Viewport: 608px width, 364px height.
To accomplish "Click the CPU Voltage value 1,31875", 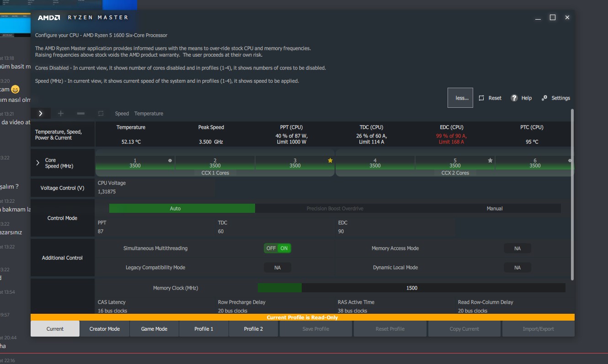I will (107, 192).
